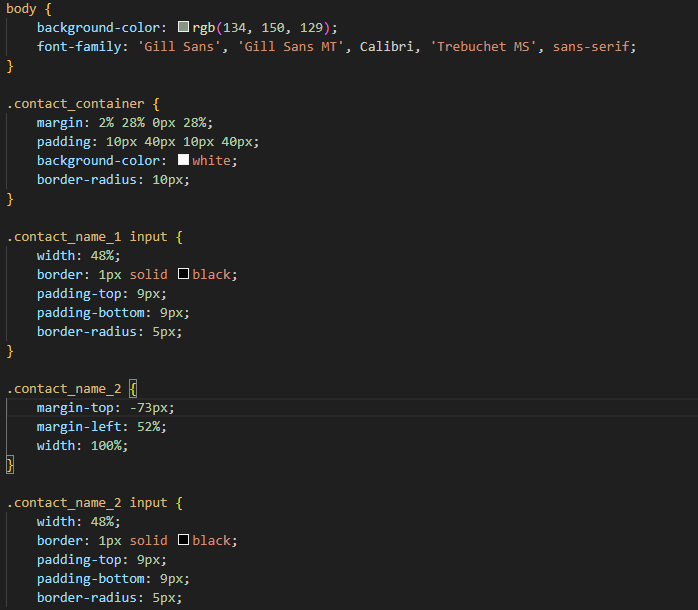Click 'width: 48%' under .contact_name_2 input

(78, 521)
